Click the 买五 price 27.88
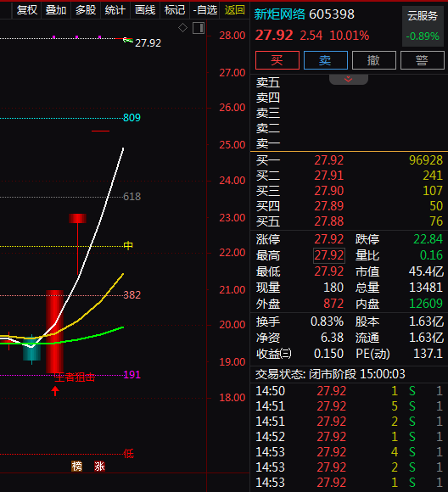This screenshot has width=448, height=492. (x=329, y=221)
